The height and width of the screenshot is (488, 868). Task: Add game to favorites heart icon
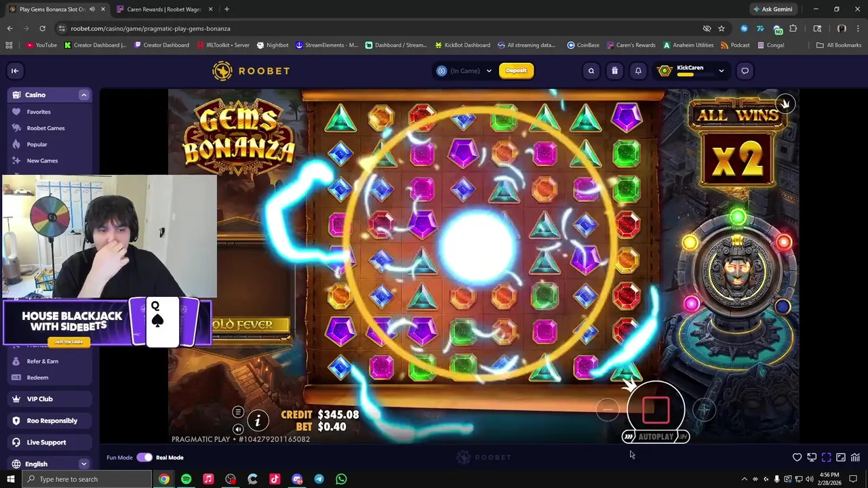click(797, 457)
